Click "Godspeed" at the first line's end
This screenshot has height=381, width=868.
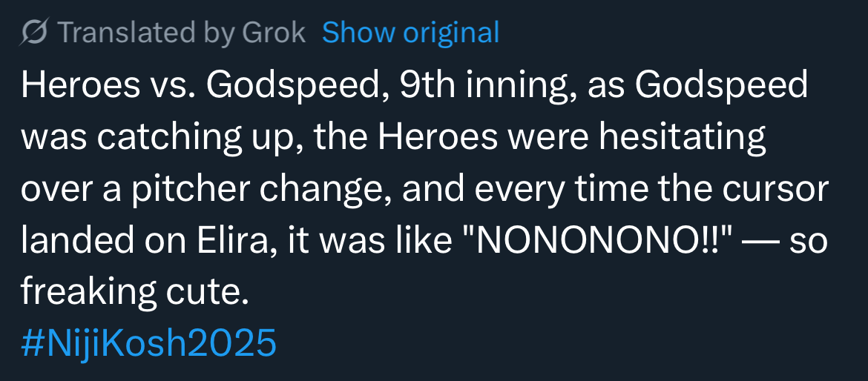pos(722,86)
